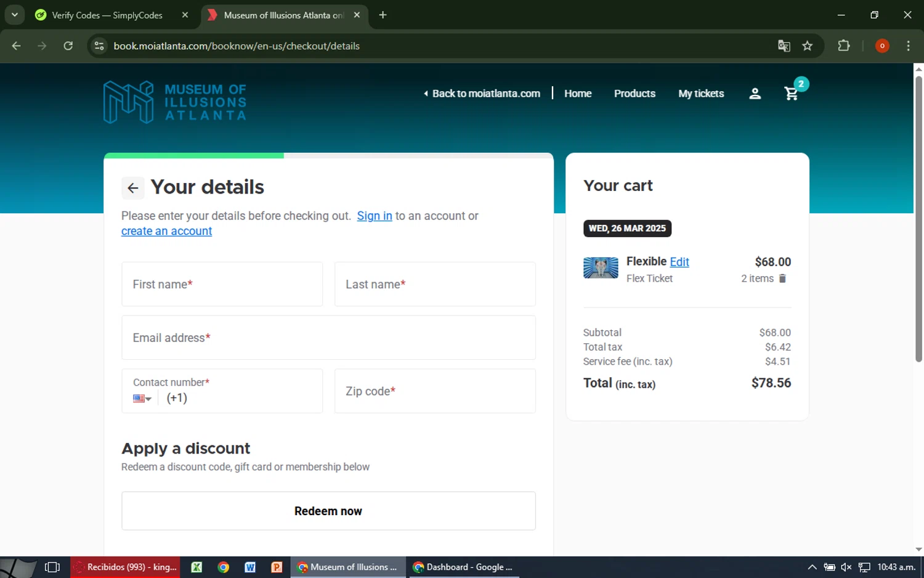
Task: Click the Sign in link
Action: [375, 216]
